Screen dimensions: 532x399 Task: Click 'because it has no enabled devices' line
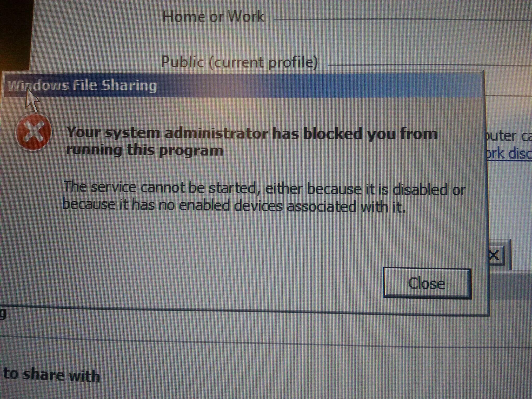point(234,205)
